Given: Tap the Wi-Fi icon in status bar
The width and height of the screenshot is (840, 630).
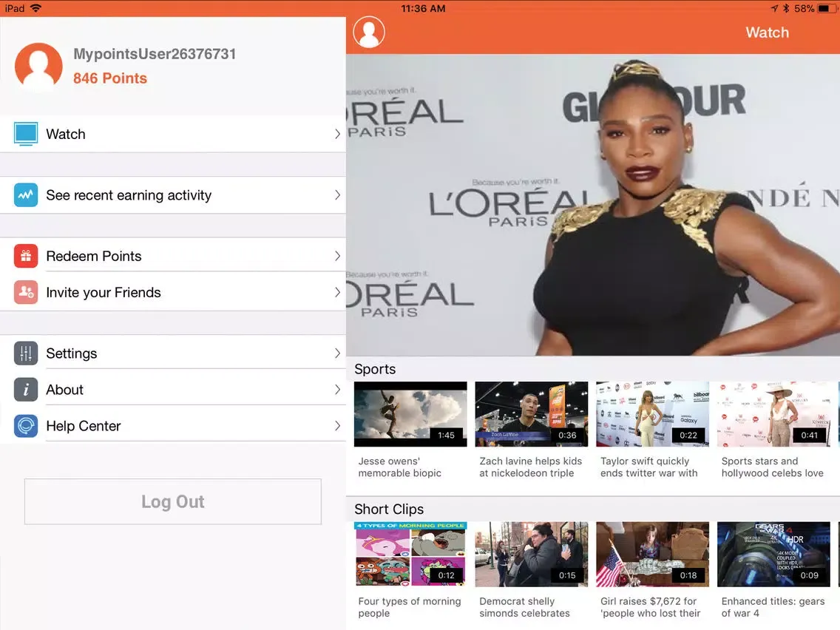Looking at the screenshot, I should click(36, 8).
